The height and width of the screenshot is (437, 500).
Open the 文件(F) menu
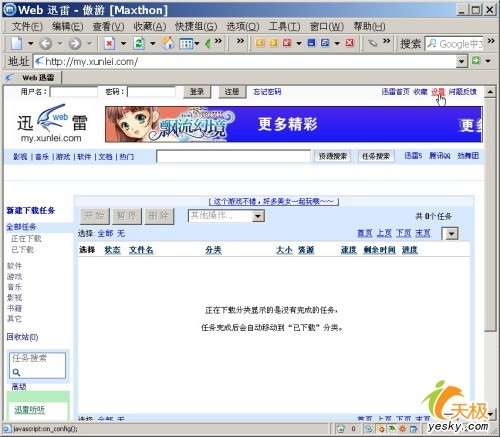27,26
